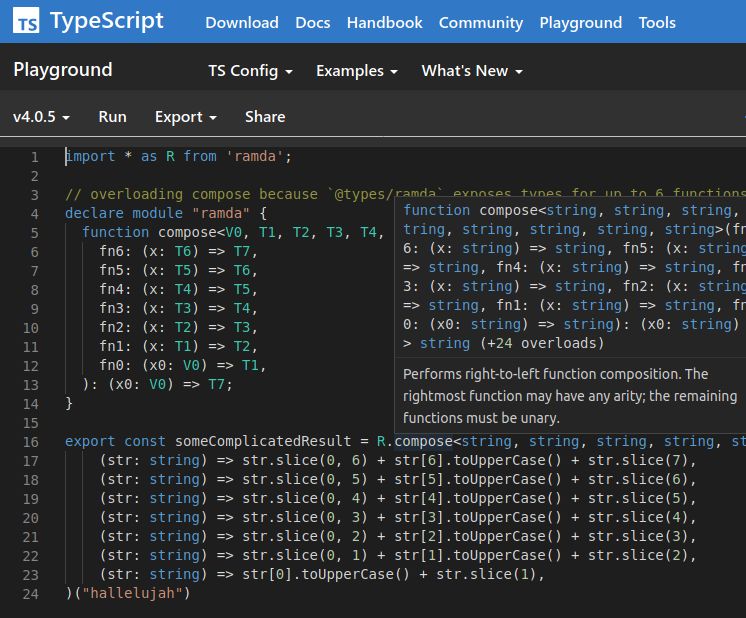Viewport: 746px width, 618px height.
Task: Change version via v4.0.5 dropdown
Action: pyautogui.click(x=41, y=117)
